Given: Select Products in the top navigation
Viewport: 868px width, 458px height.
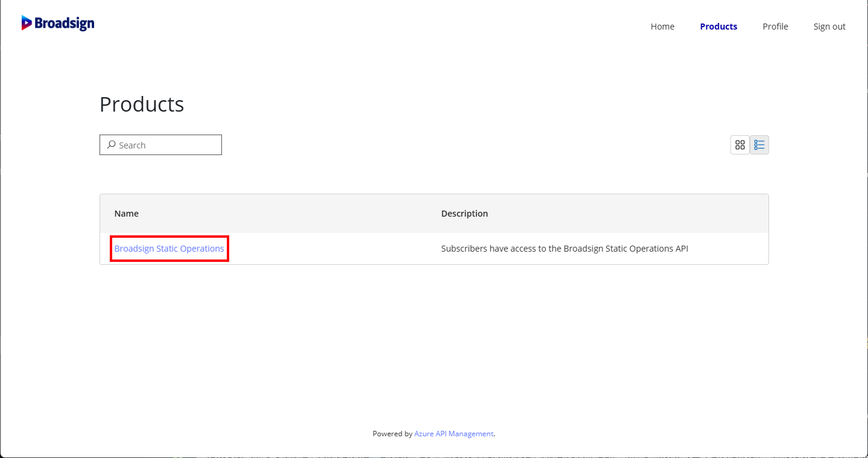Looking at the screenshot, I should pyautogui.click(x=718, y=27).
